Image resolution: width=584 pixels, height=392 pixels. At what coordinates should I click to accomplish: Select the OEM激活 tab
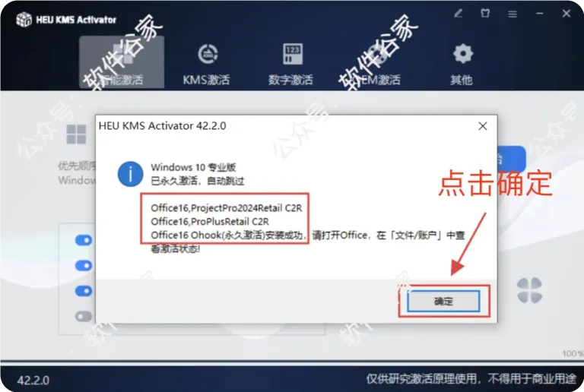click(375, 64)
